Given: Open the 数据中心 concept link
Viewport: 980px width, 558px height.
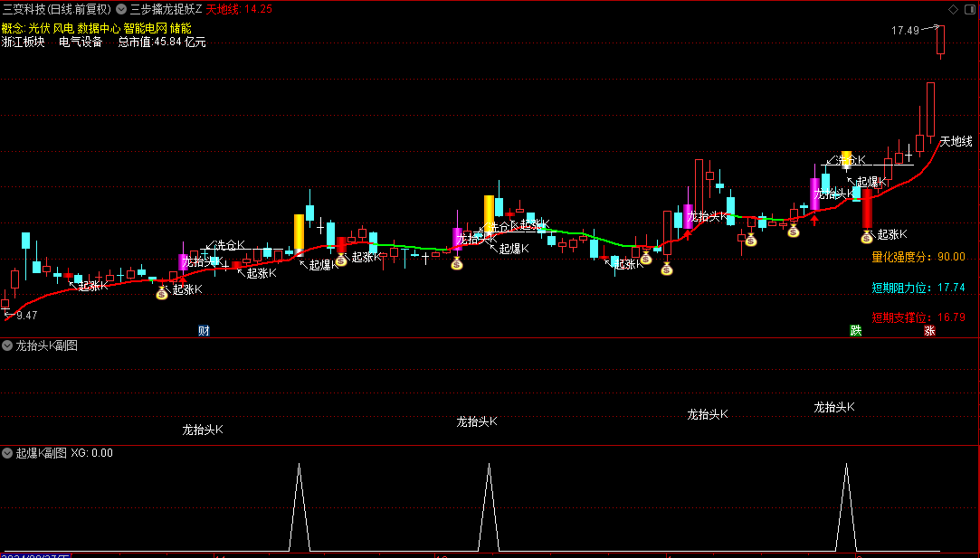Looking at the screenshot, I should pos(99,28).
